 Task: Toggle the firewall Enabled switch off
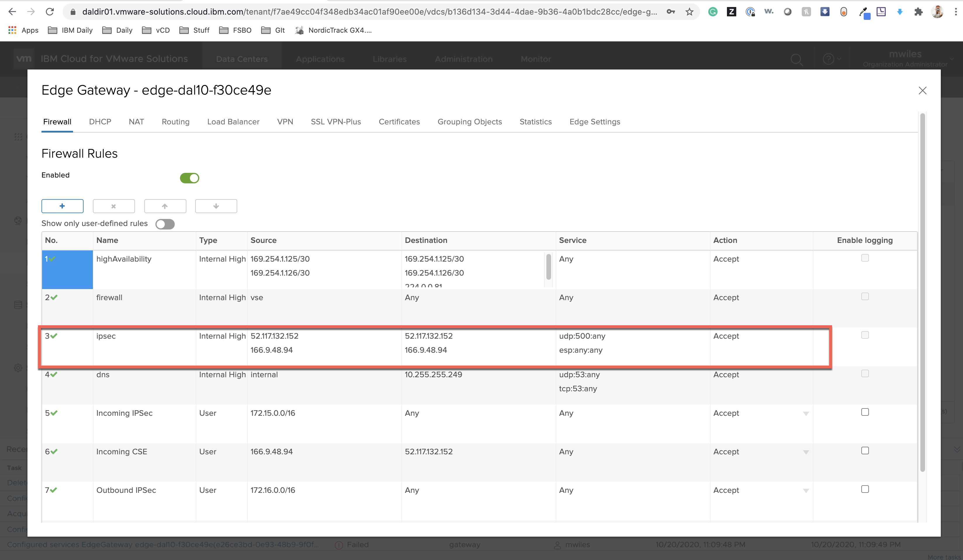190,178
